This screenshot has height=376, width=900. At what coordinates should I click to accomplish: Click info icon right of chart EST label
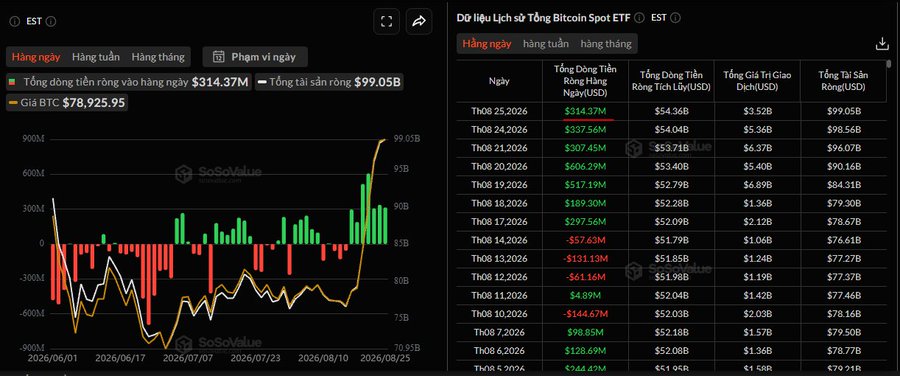click(51, 21)
